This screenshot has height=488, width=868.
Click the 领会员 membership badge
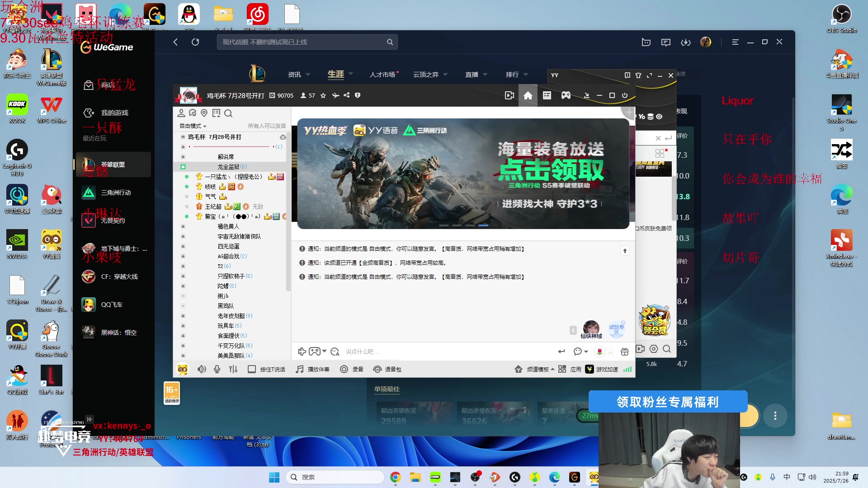click(x=654, y=320)
